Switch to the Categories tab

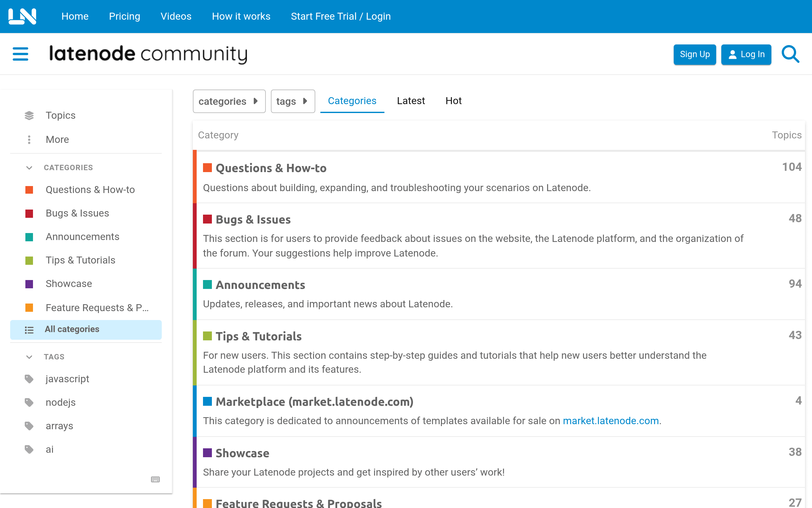[352, 101]
